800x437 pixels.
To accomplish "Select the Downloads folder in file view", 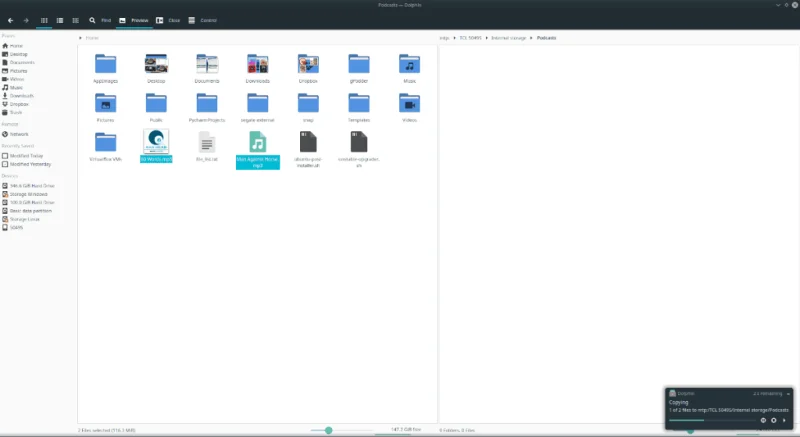I will coord(258,64).
